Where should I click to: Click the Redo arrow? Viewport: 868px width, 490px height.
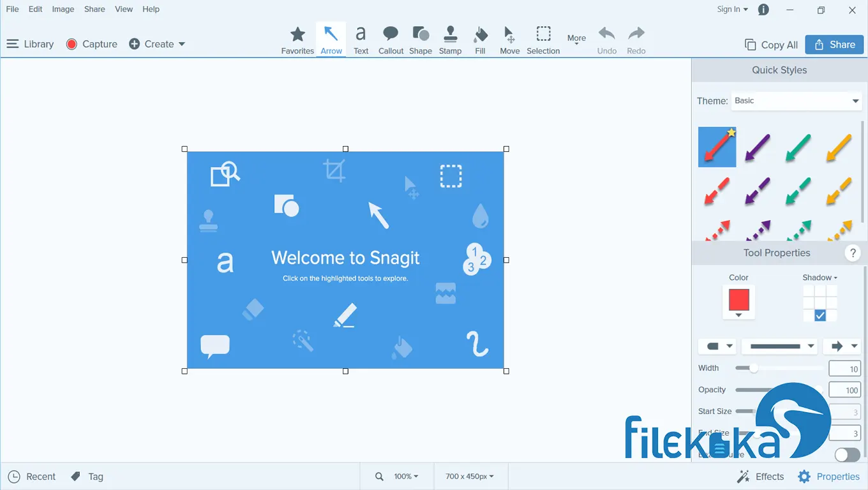pos(636,40)
